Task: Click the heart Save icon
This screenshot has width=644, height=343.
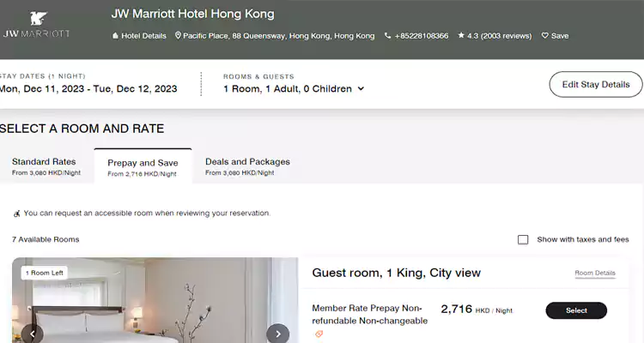Action: point(544,36)
